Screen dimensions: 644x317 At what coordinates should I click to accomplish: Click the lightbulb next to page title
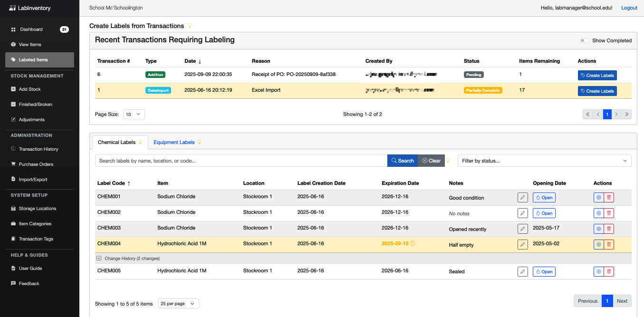click(190, 26)
